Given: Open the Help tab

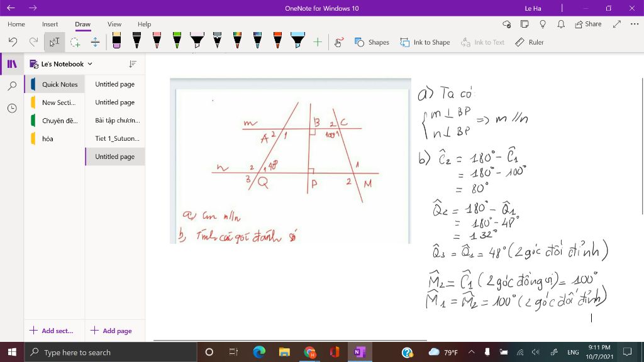Looking at the screenshot, I should click(144, 25).
